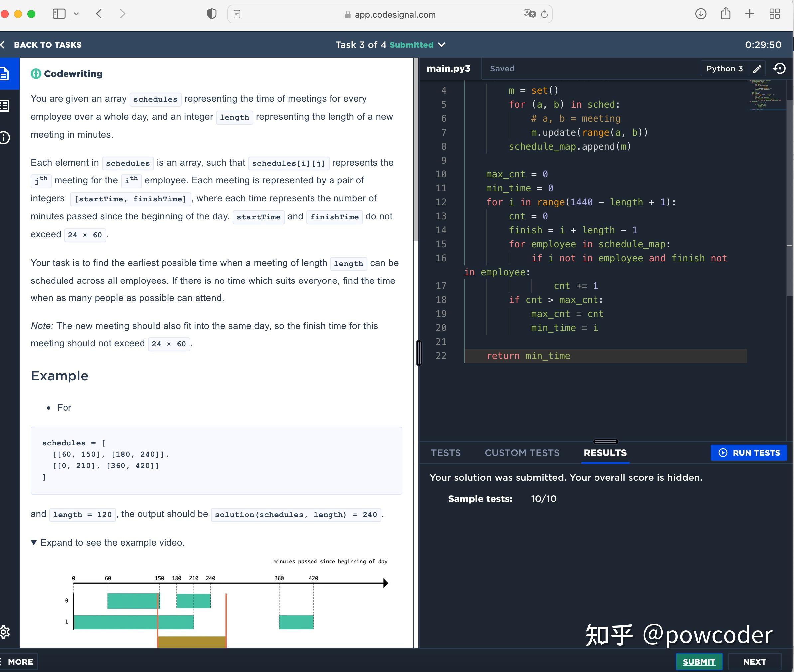
Task: Show Safari tab overview grid
Action: (x=774, y=14)
